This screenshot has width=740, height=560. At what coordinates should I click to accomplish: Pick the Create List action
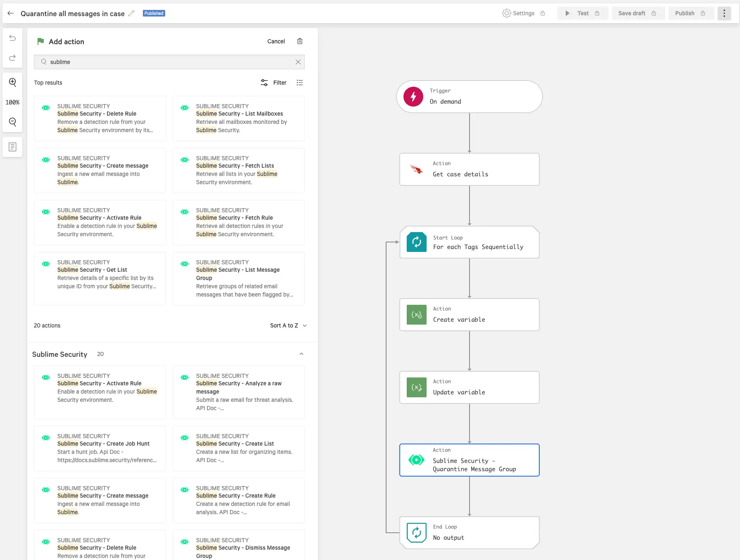point(239,448)
